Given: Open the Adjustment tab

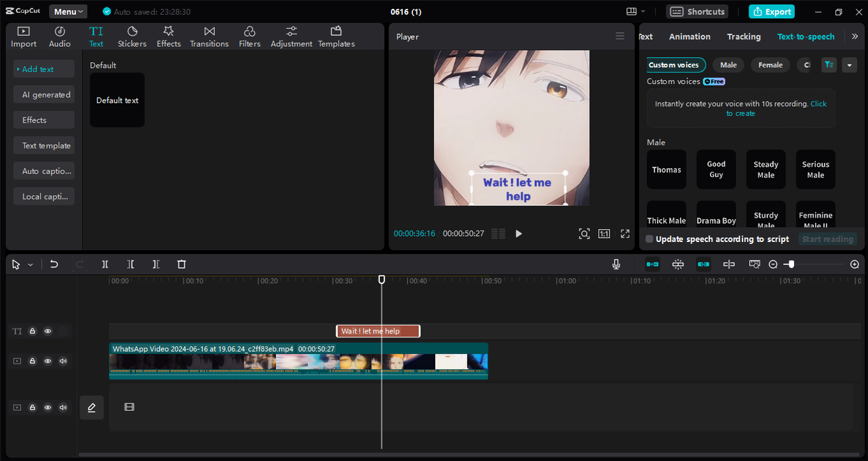Looking at the screenshot, I should tap(292, 37).
